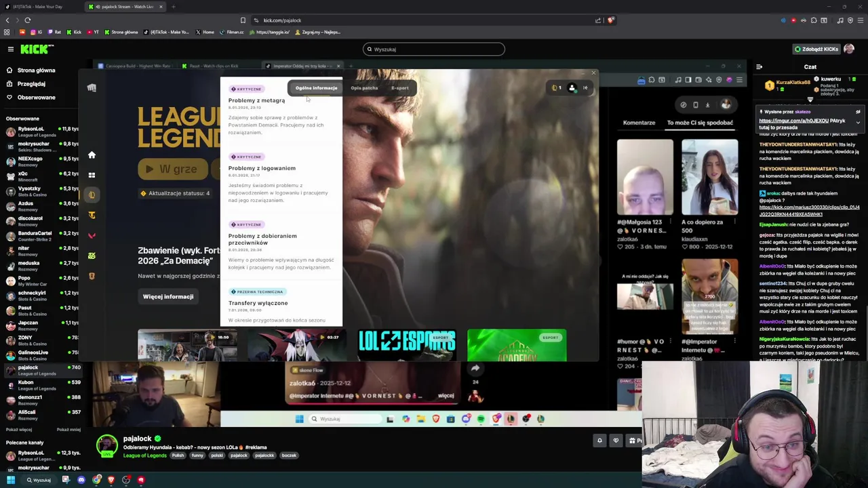Click Aktualizacje statusu: 4 indicator
868x488 pixels.
(176, 193)
